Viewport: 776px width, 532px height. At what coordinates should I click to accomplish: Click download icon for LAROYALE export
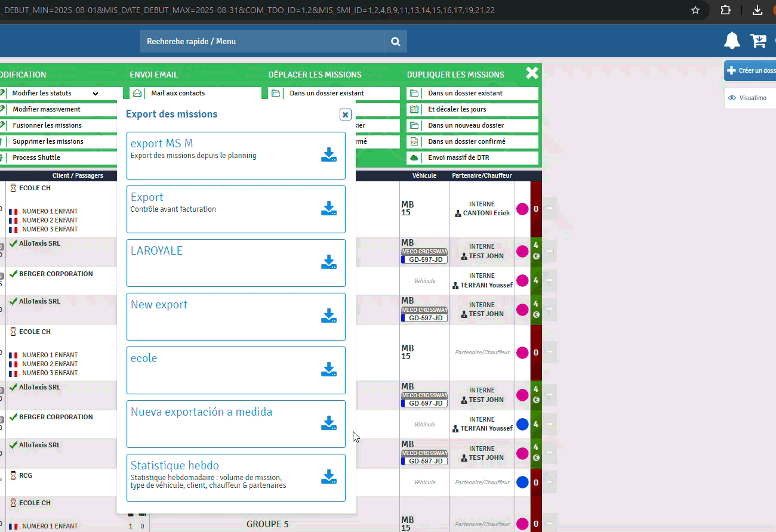(x=329, y=262)
